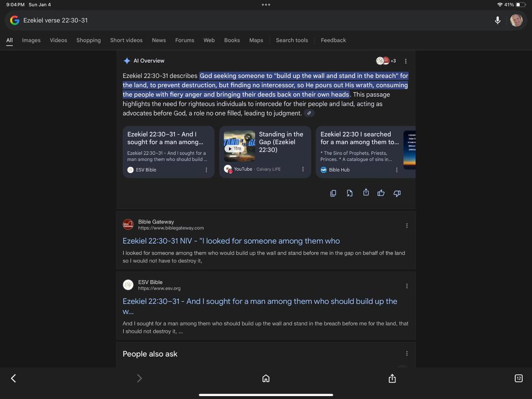Start voice search with the microphone icon
This screenshot has height=399, width=532.
pos(498,20)
